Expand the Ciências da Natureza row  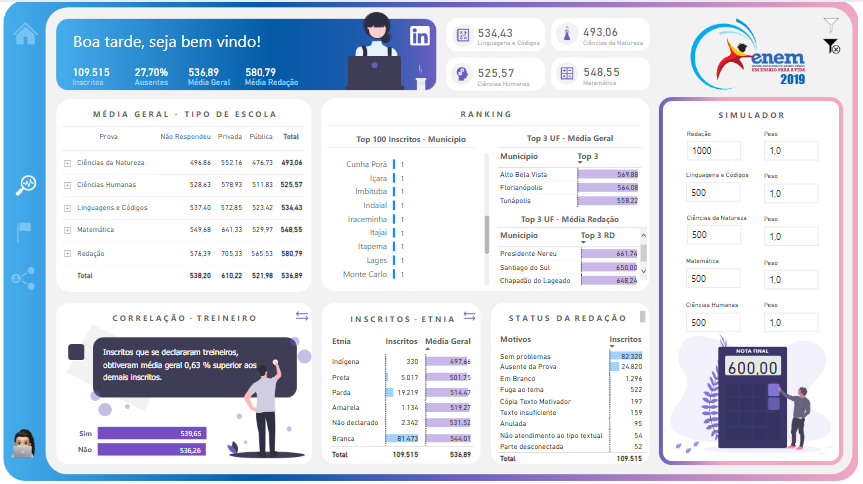tap(67, 162)
